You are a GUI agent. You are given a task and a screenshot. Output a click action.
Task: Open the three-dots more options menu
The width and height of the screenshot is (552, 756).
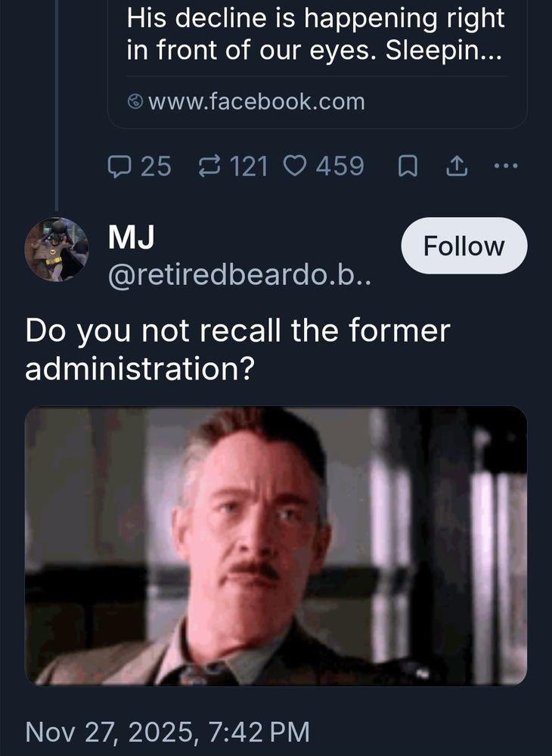pos(506,166)
